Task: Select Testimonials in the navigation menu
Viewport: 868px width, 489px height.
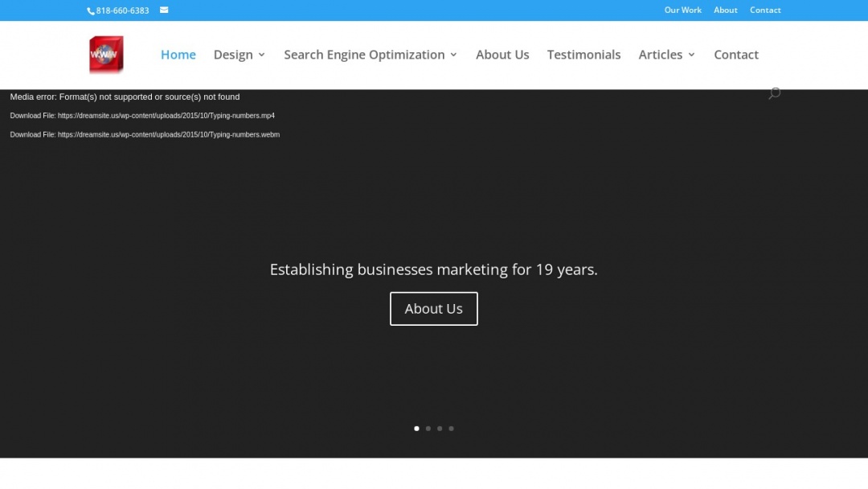Action: [x=583, y=55]
